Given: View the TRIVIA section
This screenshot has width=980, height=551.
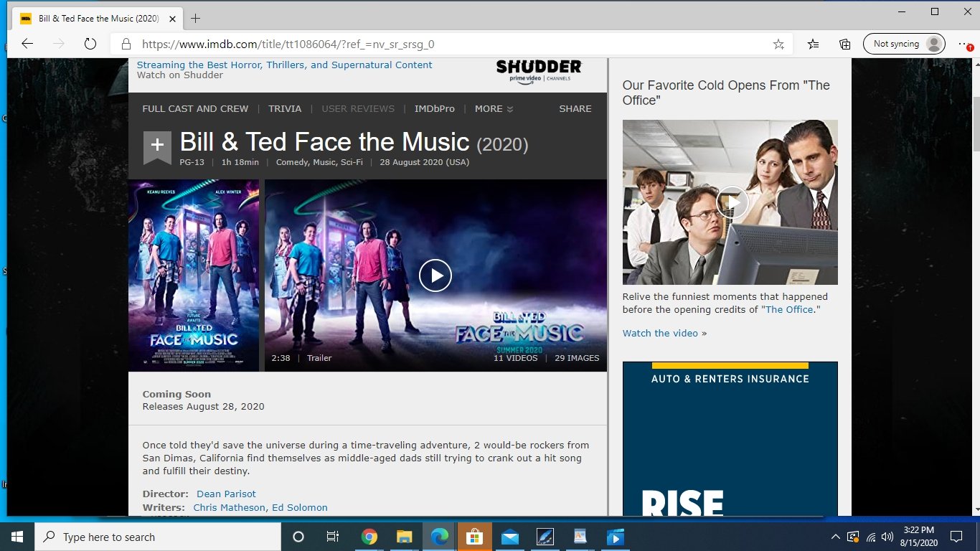Looking at the screenshot, I should click(x=285, y=108).
